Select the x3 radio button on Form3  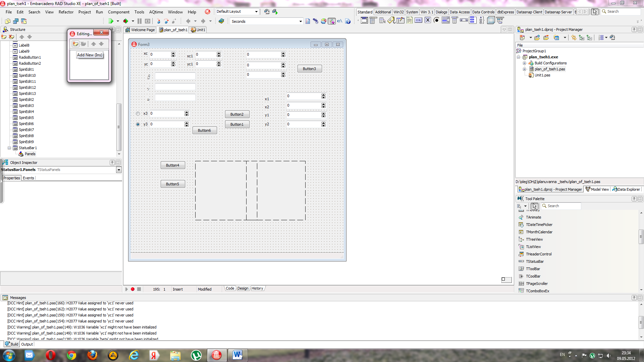(138, 114)
